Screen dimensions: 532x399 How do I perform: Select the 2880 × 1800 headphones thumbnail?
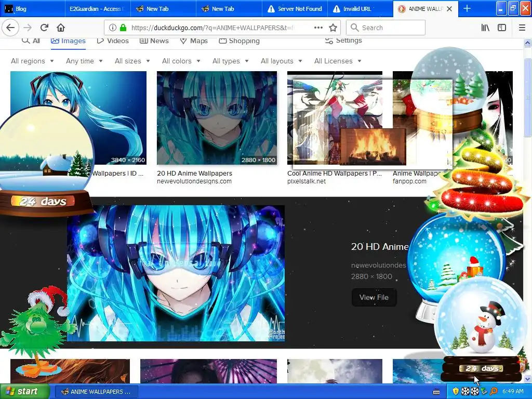click(x=217, y=118)
